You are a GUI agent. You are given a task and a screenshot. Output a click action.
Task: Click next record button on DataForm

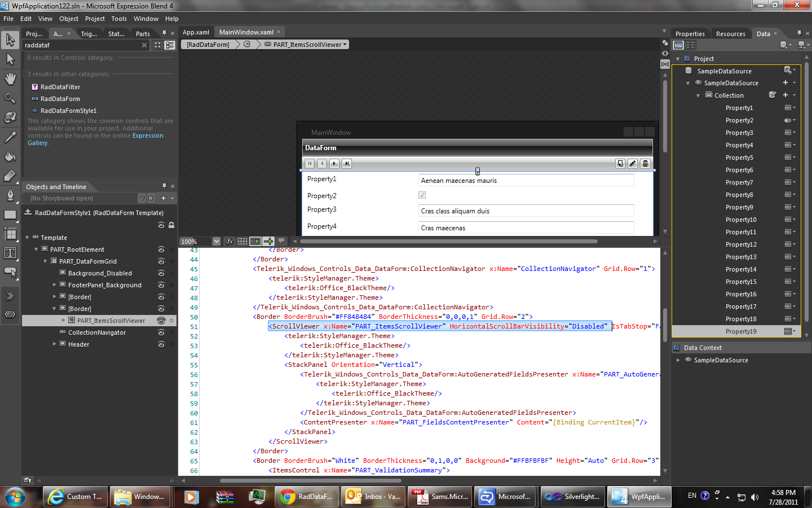click(334, 164)
